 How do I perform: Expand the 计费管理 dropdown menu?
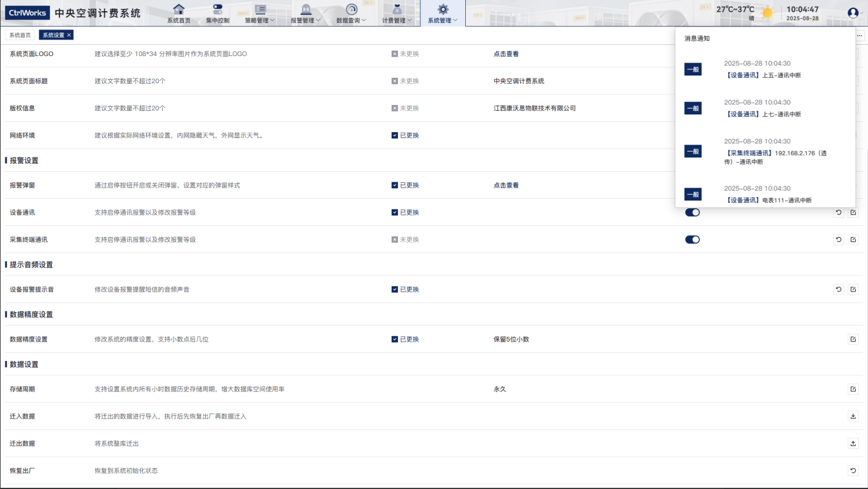tap(397, 14)
